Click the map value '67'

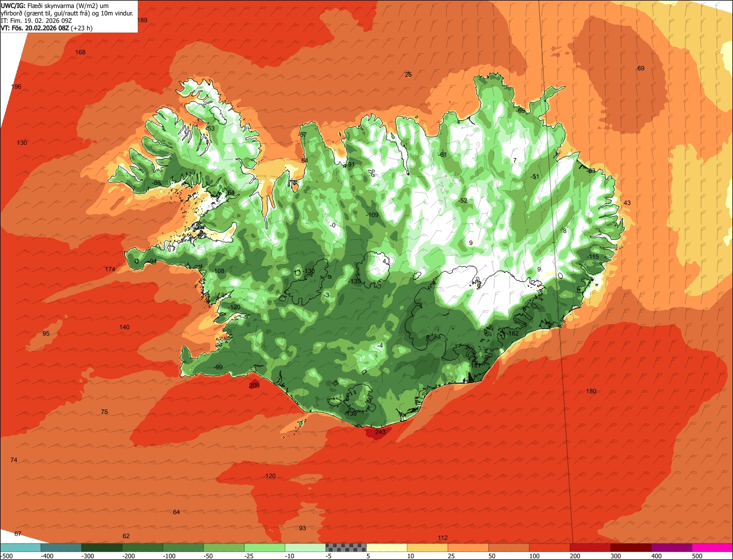pyautogui.click(x=18, y=534)
